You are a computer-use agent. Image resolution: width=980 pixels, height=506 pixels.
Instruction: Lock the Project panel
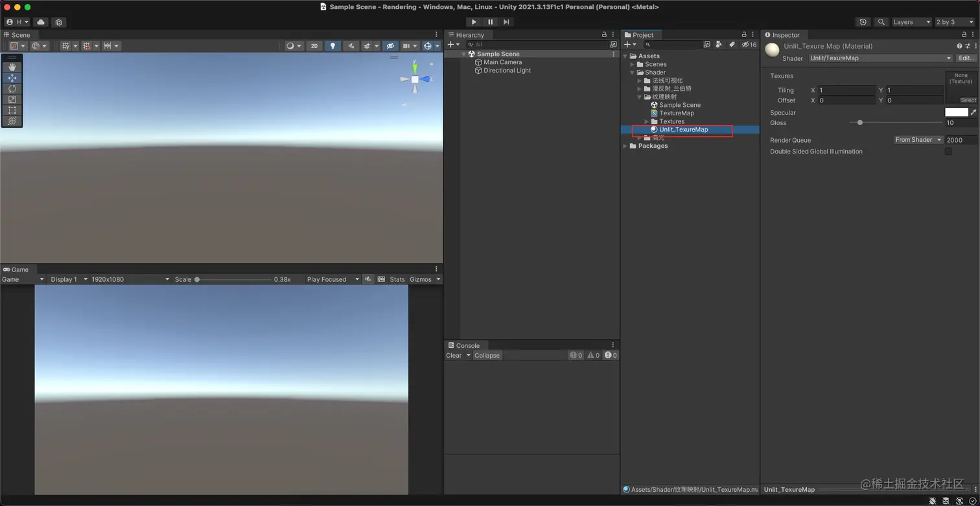click(x=744, y=35)
